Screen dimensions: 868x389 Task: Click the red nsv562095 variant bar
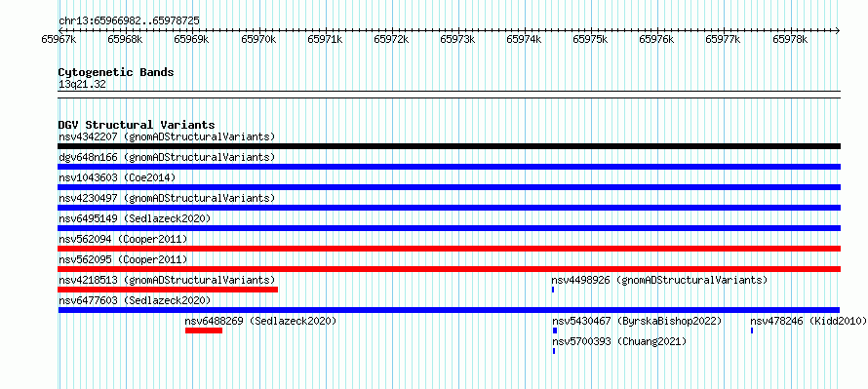pos(449,269)
